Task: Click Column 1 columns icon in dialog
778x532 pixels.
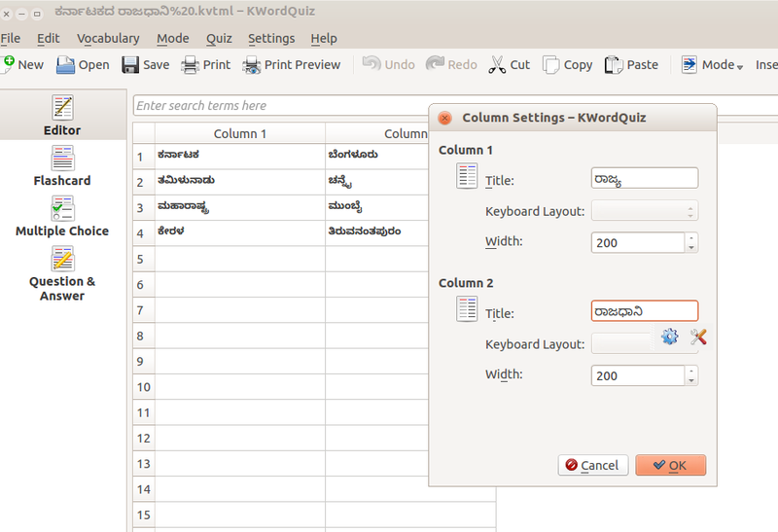Action: point(467,176)
